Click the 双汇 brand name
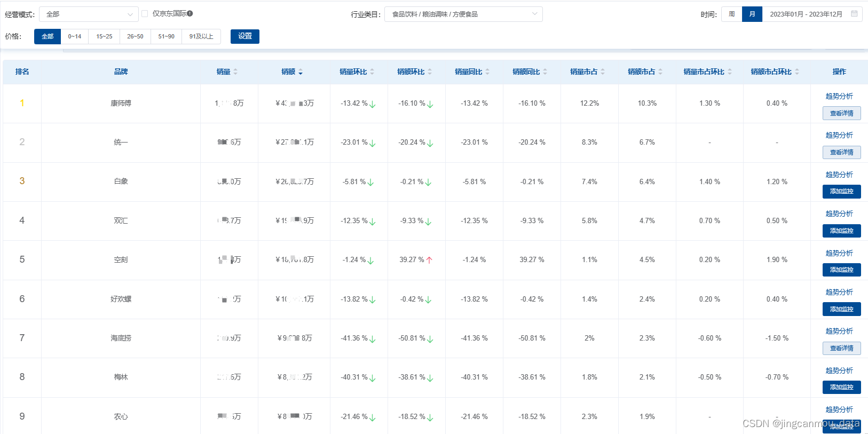868x434 pixels. click(x=121, y=220)
